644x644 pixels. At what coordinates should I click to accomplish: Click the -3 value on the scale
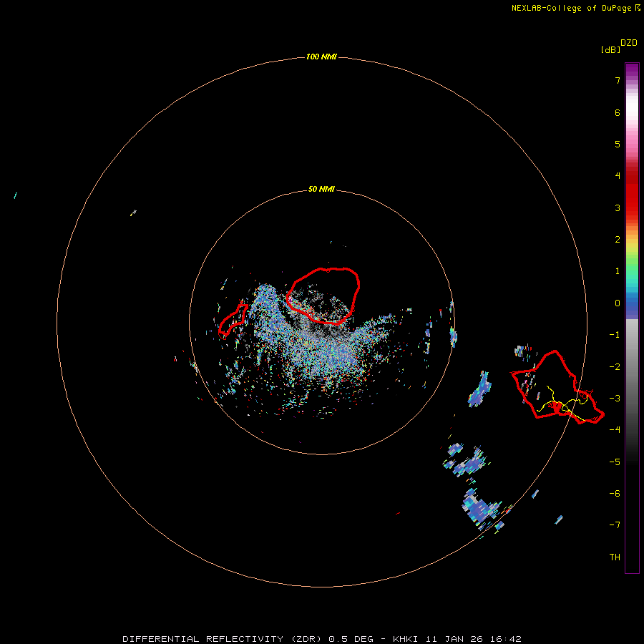point(615,399)
